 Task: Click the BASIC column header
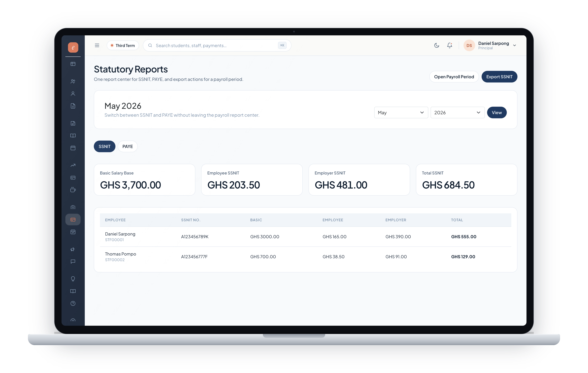[x=256, y=220]
